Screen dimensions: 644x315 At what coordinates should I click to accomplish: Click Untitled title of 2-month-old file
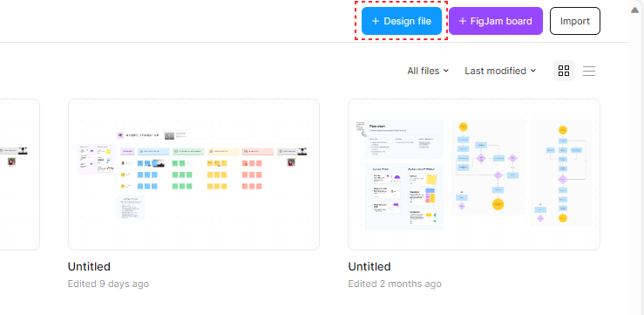coord(369,266)
